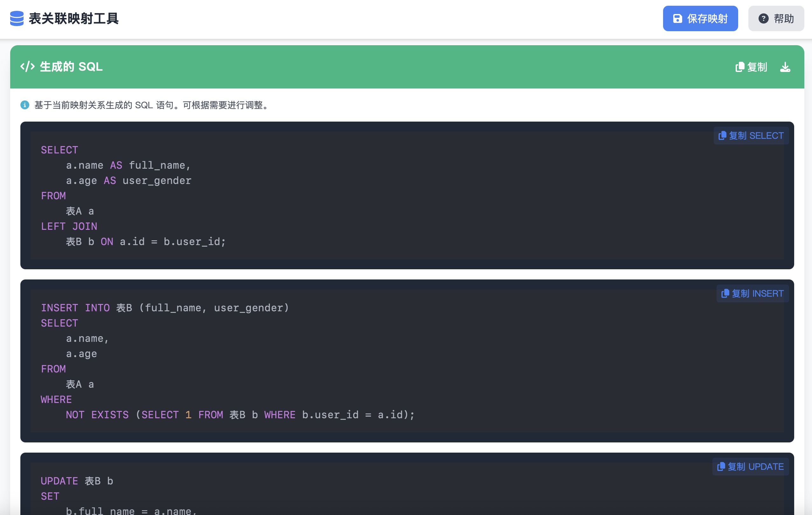Open 帮助 help button
Screen dimensions: 812x515
776,18
